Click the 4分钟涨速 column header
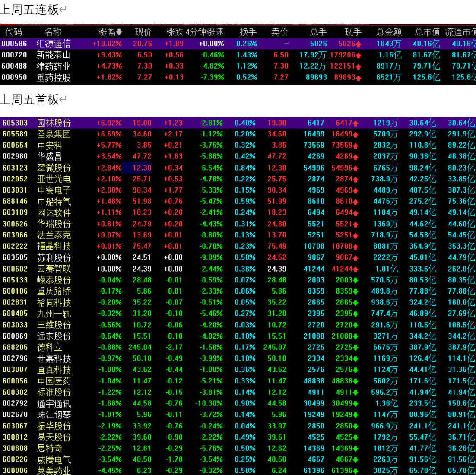 pyautogui.click(x=205, y=32)
